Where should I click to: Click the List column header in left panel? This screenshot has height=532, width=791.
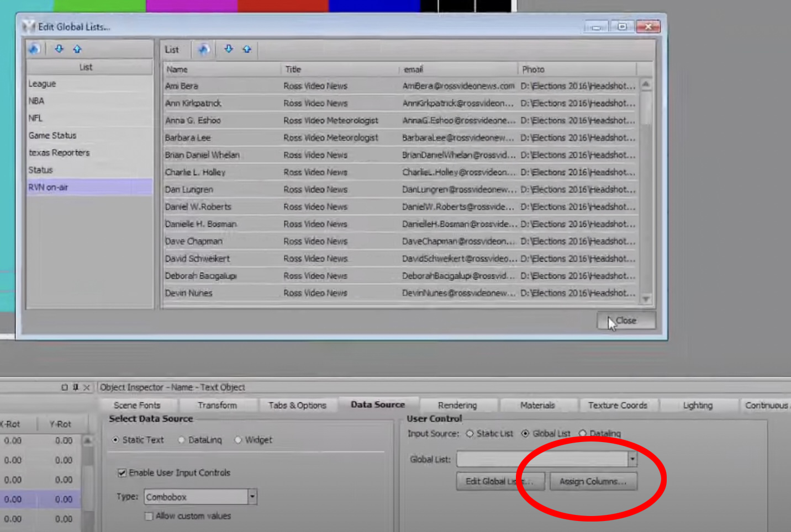89,67
